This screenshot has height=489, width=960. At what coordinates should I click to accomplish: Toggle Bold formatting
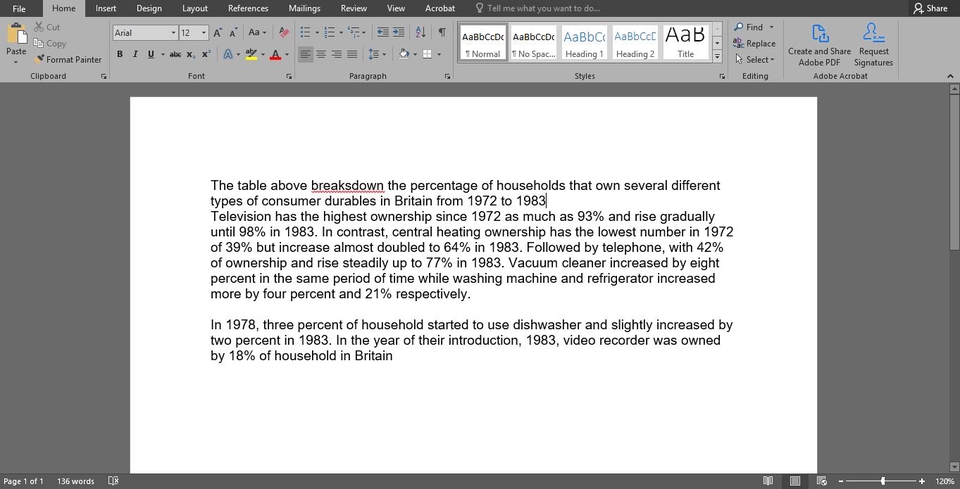(120, 54)
